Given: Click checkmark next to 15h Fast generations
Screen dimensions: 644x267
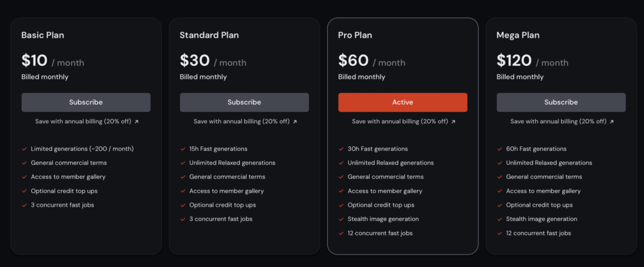Looking at the screenshot, I should (183, 149).
